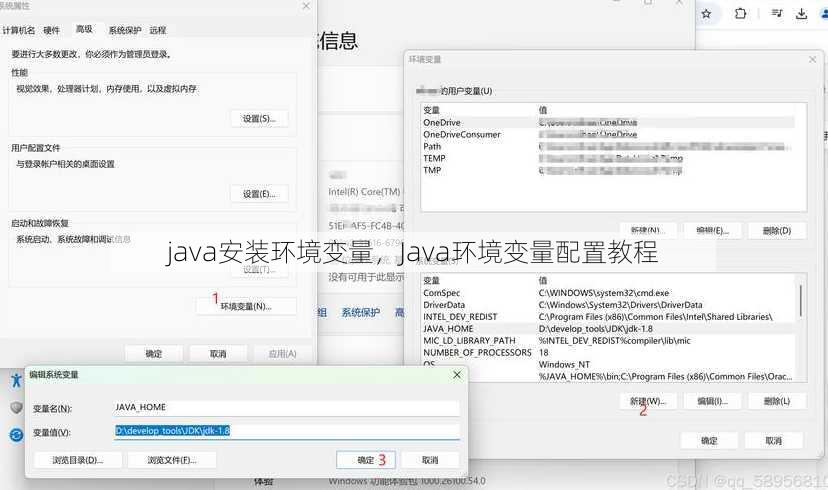Open the browser extensions puzzle icon

pyautogui.click(x=740, y=14)
